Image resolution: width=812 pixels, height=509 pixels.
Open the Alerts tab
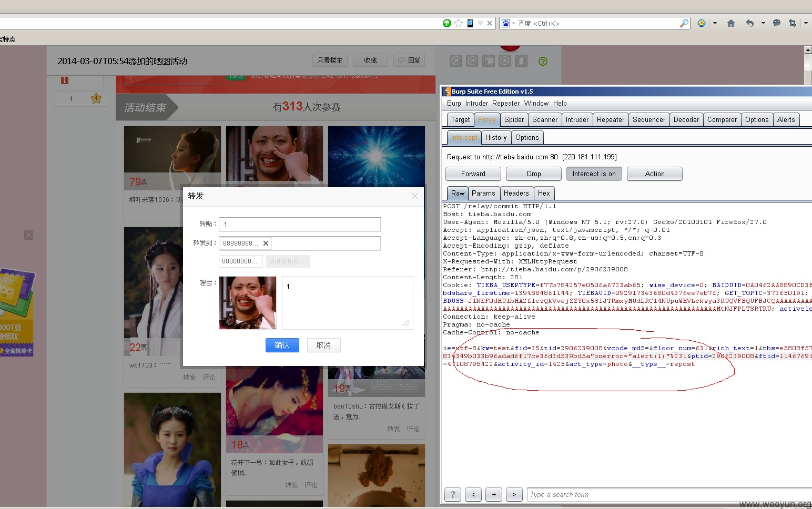click(x=786, y=120)
